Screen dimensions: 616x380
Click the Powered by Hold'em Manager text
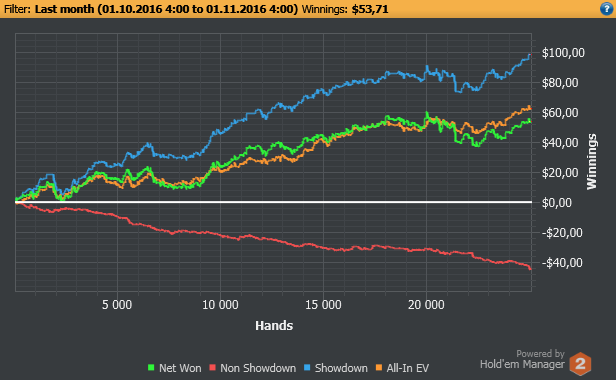(522, 359)
